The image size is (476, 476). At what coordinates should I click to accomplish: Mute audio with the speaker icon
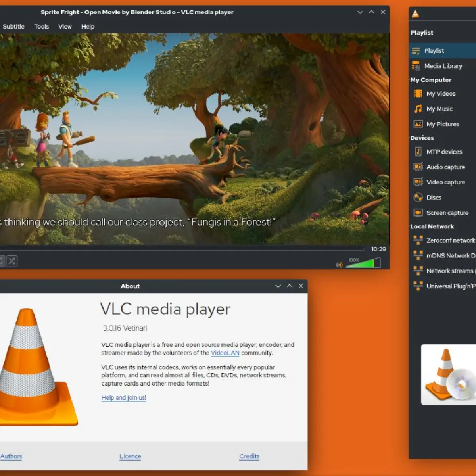point(339,265)
